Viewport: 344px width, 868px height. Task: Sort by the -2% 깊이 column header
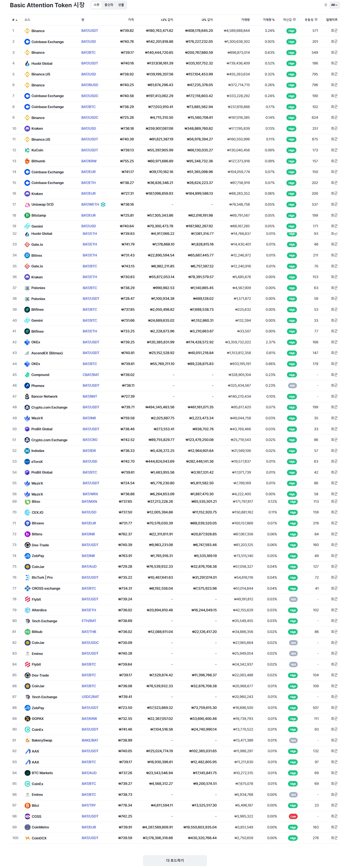[x=207, y=20]
